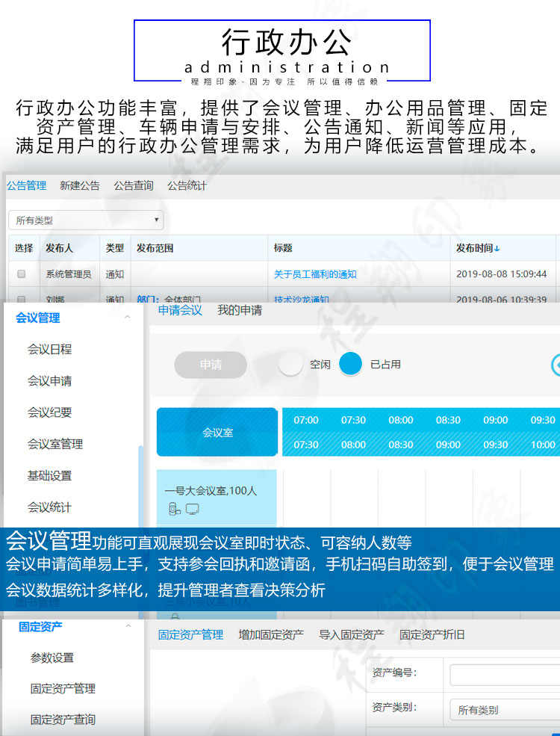Open the 增加固定资产 tab
Viewport: 560px width, 736px height.
pyautogui.click(x=271, y=634)
